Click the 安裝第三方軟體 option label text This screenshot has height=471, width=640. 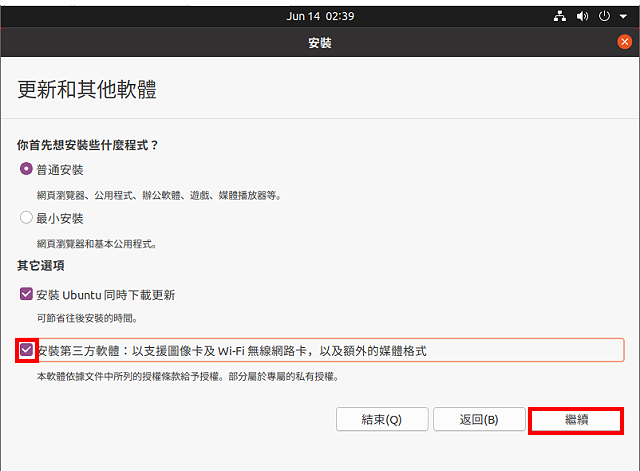click(232, 351)
